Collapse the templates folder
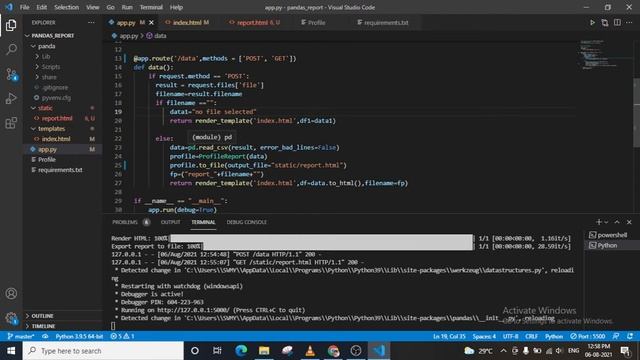This screenshot has height=360, width=640. (51, 129)
